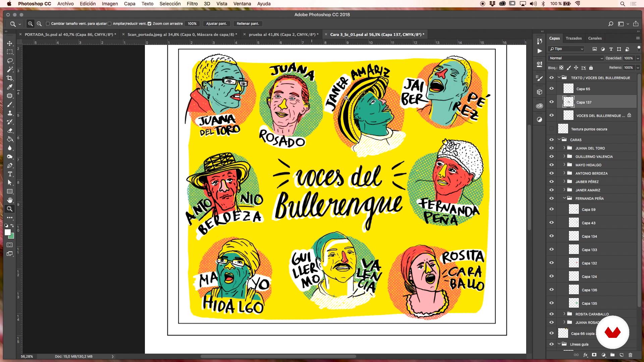The width and height of the screenshot is (644, 362).
Task: Open the Filtro menu
Action: click(x=192, y=4)
